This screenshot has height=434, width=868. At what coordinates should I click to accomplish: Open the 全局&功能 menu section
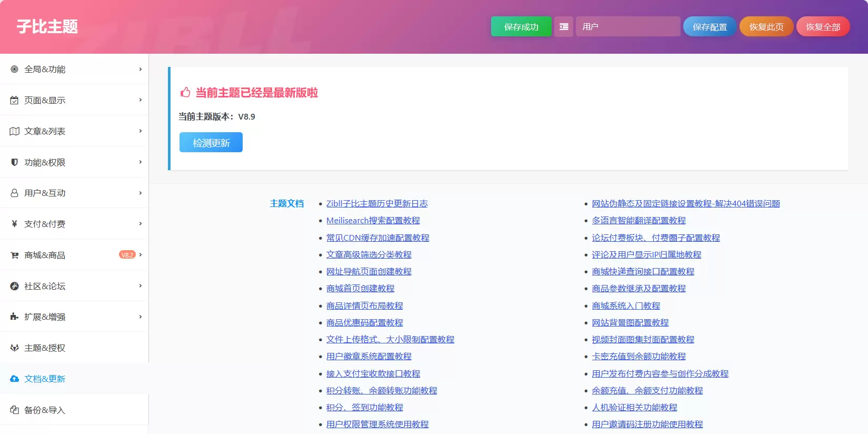pyautogui.click(x=74, y=69)
